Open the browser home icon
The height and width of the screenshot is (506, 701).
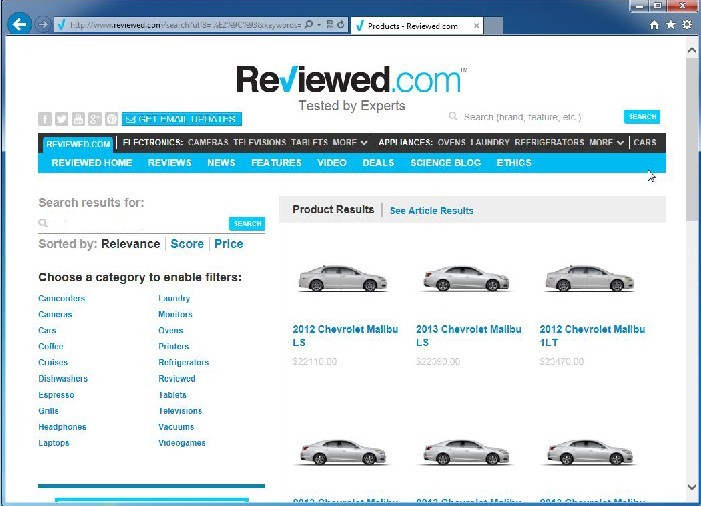(654, 25)
